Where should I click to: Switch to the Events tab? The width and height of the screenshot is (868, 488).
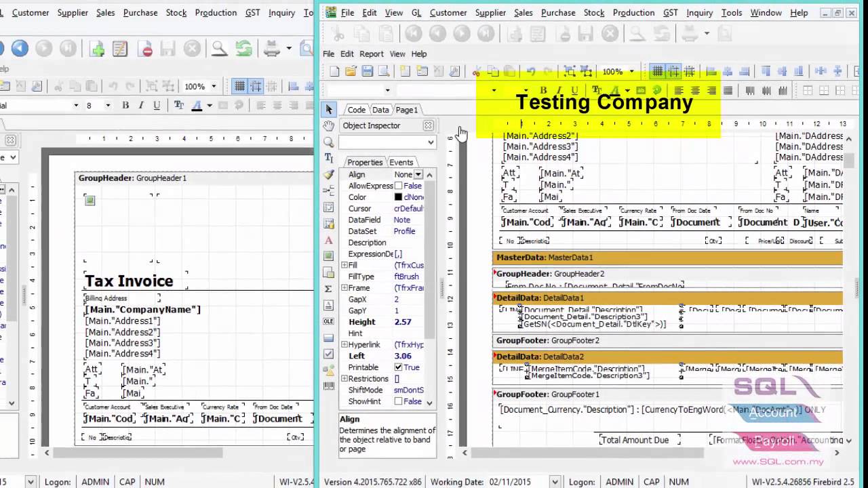pyautogui.click(x=401, y=162)
